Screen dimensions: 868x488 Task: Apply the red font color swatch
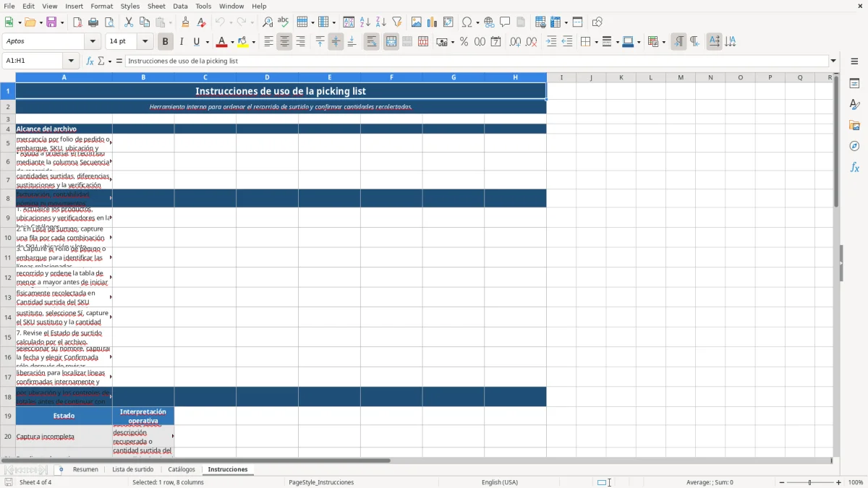click(222, 42)
